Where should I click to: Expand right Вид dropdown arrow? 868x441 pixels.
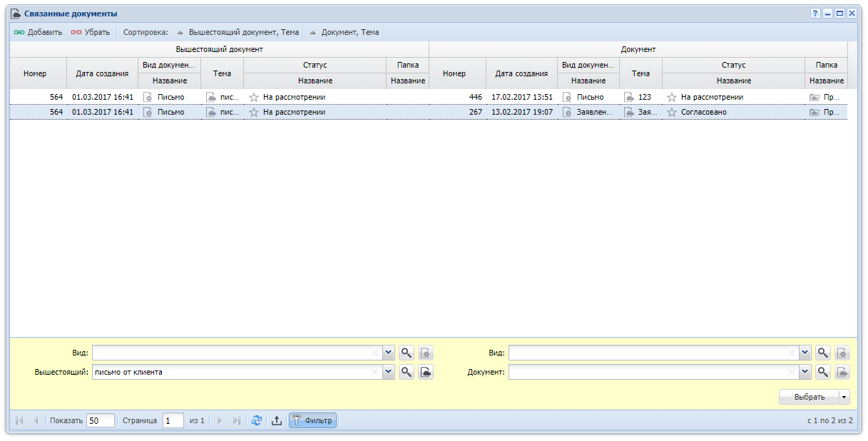[805, 352]
